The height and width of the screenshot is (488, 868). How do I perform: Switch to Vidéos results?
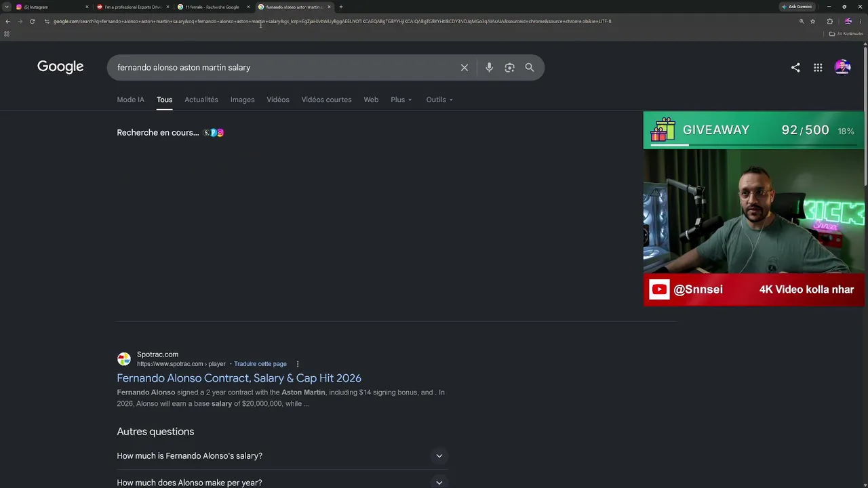[x=278, y=100]
